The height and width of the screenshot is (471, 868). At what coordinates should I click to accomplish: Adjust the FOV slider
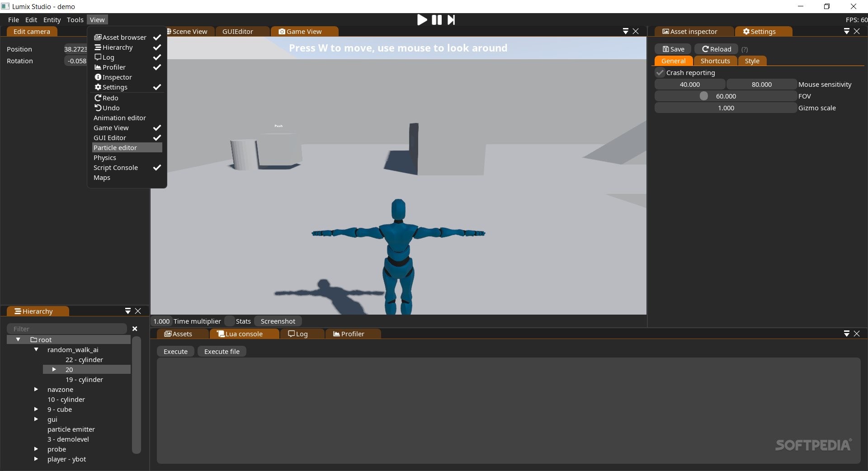tap(726, 96)
